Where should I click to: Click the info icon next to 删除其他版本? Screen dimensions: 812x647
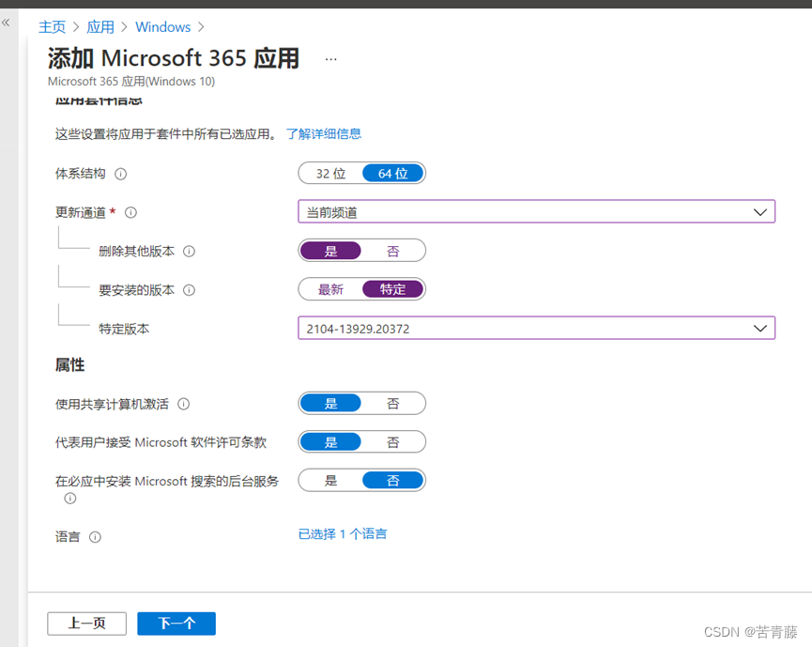(189, 251)
